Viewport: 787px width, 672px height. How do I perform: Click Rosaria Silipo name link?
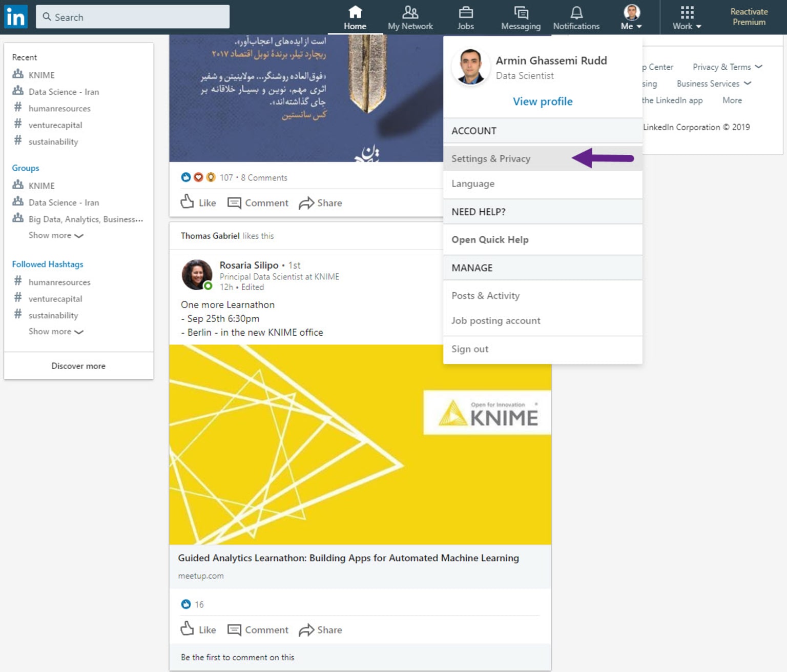(249, 265)
